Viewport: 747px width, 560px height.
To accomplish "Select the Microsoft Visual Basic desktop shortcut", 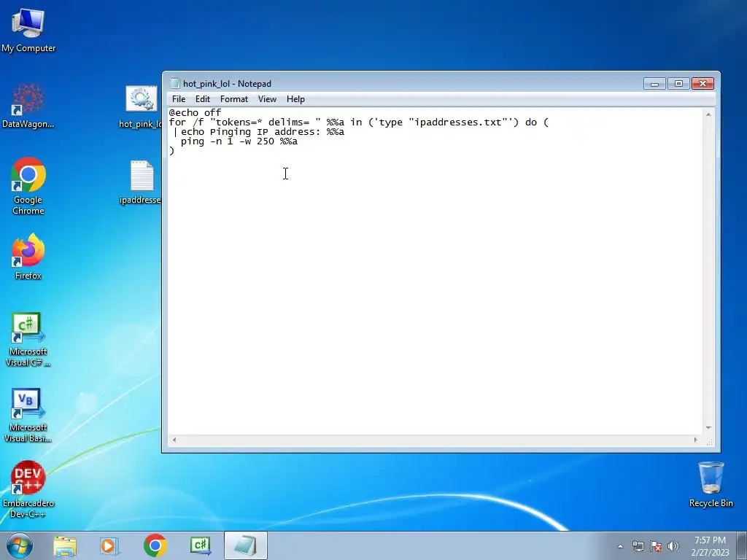I will coord(28,415).
